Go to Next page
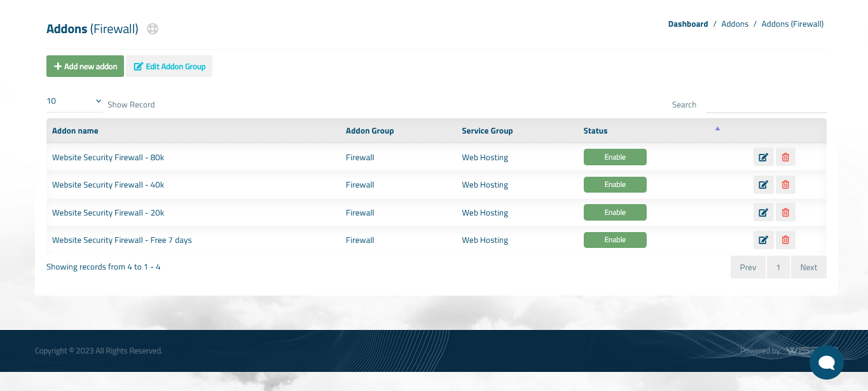The width and height of the screenshot is (868, 391). click(x=809, y=267)
